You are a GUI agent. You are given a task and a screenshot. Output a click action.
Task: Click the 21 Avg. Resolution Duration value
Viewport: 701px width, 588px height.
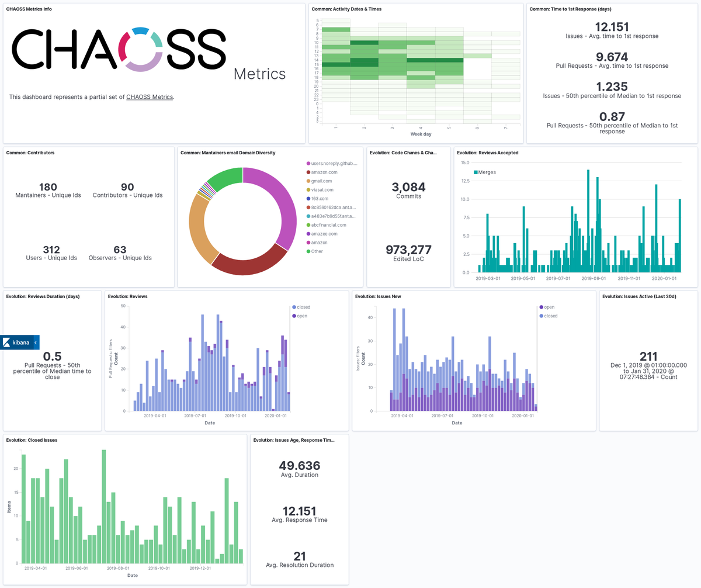pyautogui.click(x=299, y=556)
